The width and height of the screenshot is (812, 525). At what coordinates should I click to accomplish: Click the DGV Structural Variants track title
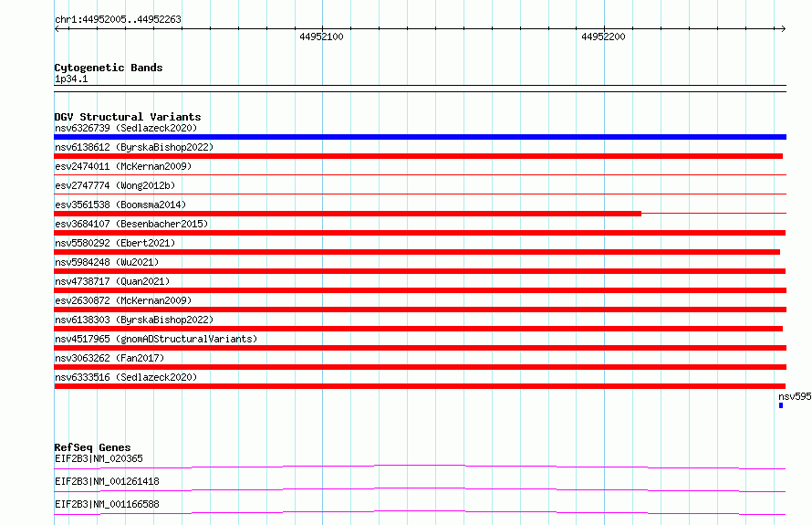pos(128,117)
